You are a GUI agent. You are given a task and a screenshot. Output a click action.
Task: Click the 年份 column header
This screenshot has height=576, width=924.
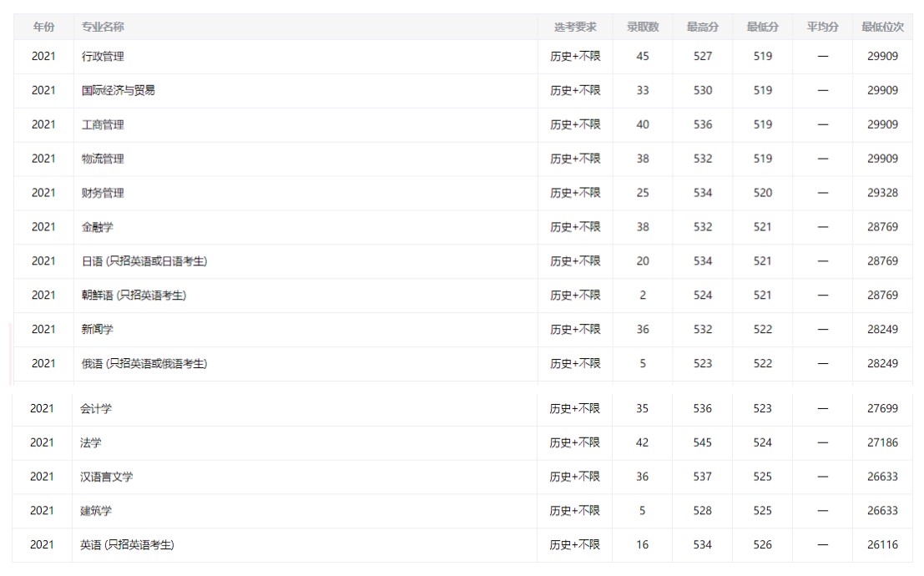click(43, 27)
